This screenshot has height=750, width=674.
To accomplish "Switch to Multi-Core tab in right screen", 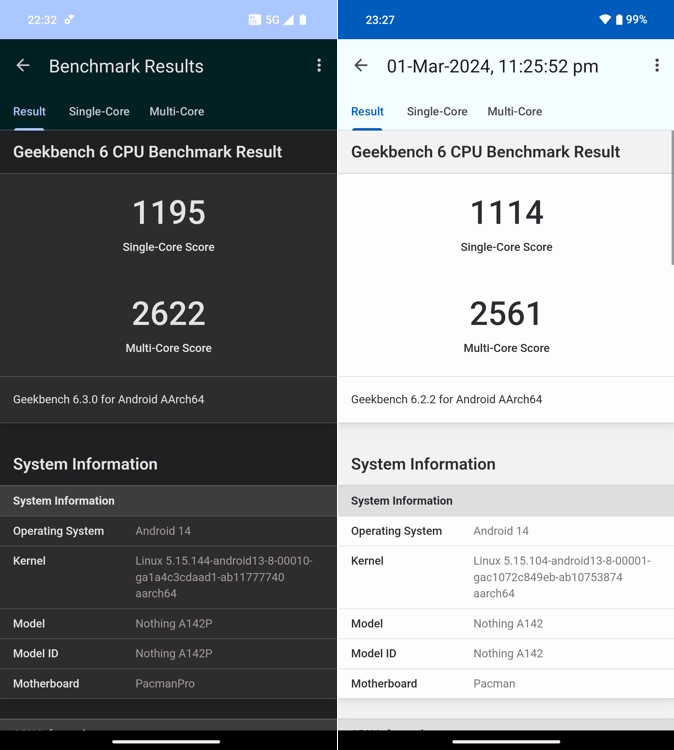I will (515, 111).
